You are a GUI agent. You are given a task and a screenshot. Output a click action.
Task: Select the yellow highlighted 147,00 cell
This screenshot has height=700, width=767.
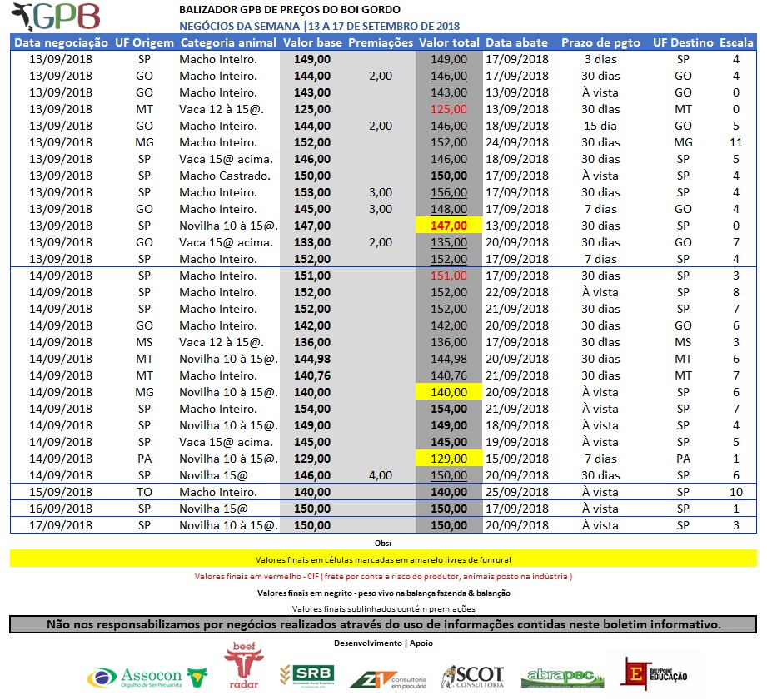click(x=448, y=226)
